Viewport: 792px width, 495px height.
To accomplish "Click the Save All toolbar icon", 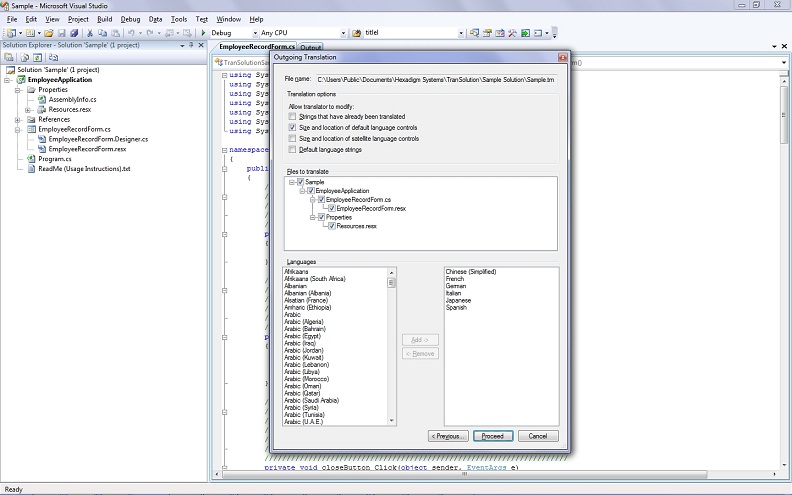I will (74, 33).
